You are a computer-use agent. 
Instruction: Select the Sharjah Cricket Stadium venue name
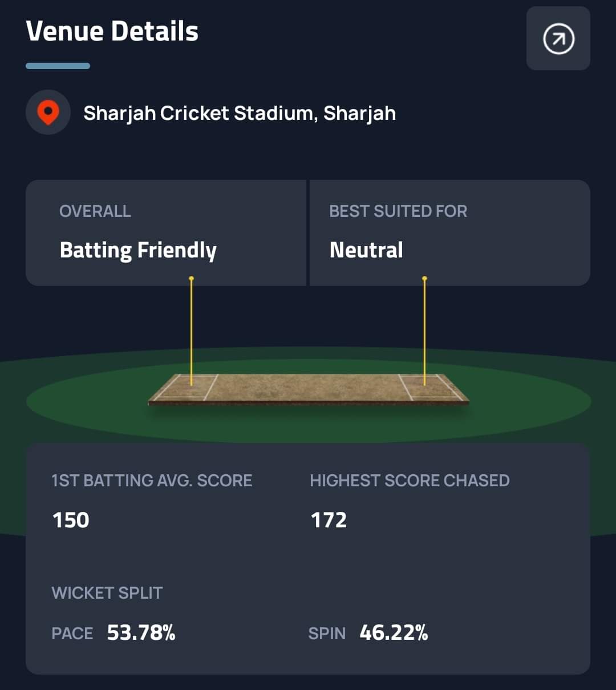(x=240, y=113)
